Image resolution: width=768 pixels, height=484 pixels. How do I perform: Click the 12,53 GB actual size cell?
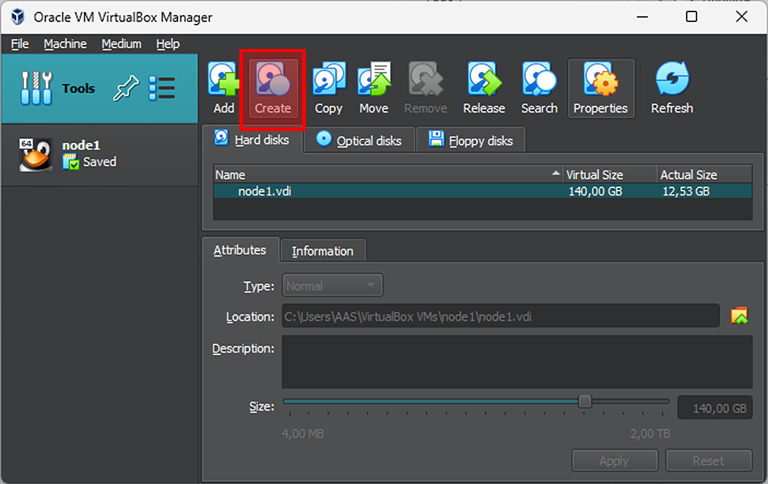686,191
